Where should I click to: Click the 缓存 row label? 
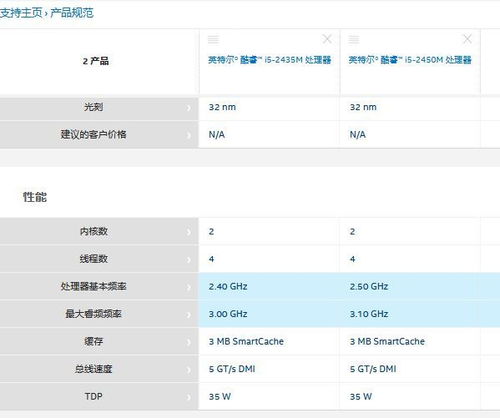[x=93, y=341]
